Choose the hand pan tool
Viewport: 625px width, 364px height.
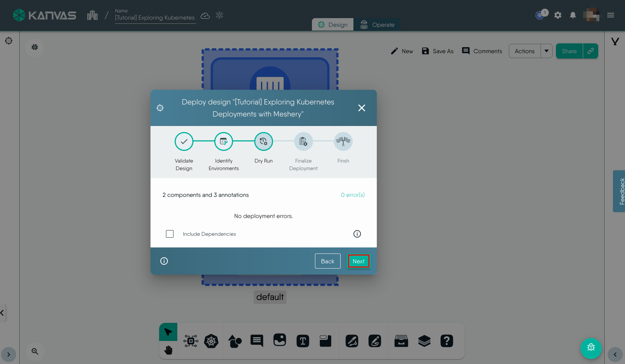pyautogui.click(x=168, y=350)
